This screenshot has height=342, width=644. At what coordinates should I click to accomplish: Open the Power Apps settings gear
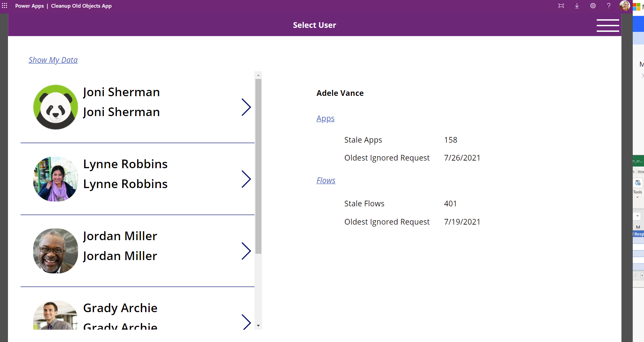(x=593, y=6)
